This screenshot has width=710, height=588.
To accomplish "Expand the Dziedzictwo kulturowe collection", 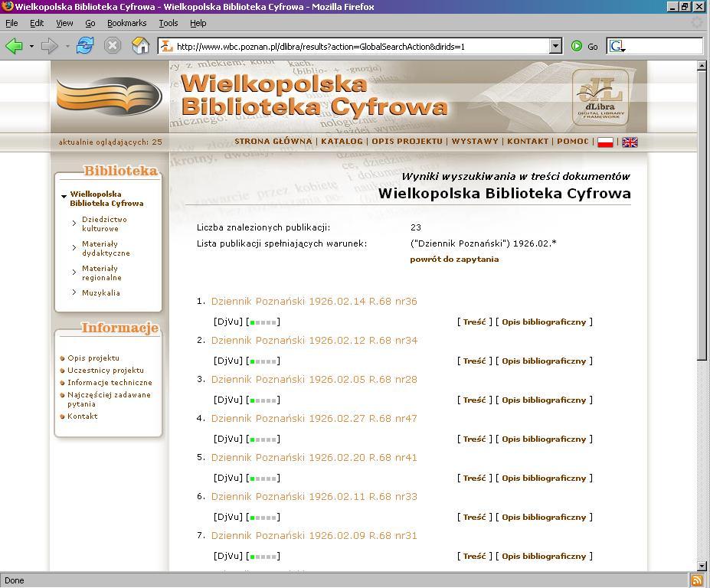I will [x=74, y=223].
